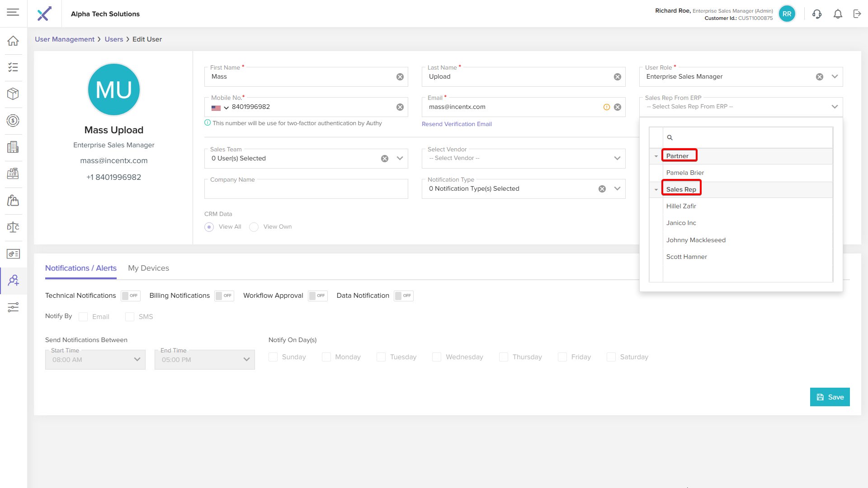Click the notification bell icon
The height and width of the screenshot is (488, 868).
pos(838,14)
